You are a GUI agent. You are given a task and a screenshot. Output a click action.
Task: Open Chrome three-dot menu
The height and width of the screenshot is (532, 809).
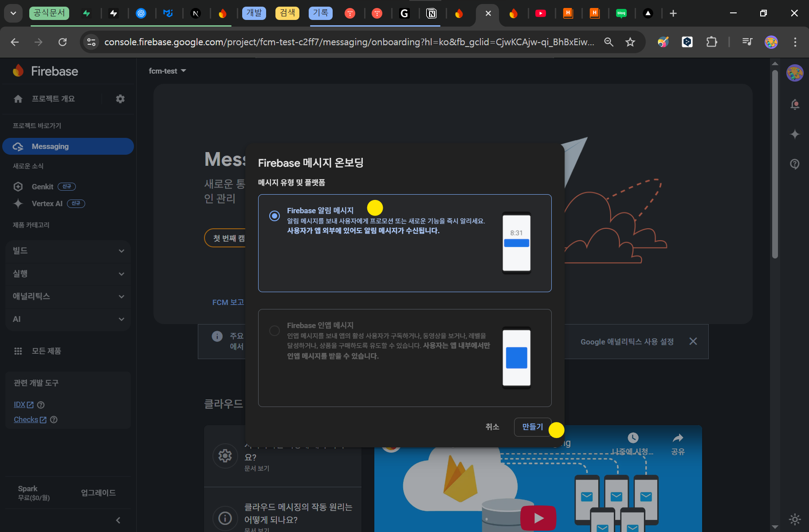(x=795, y=42)
